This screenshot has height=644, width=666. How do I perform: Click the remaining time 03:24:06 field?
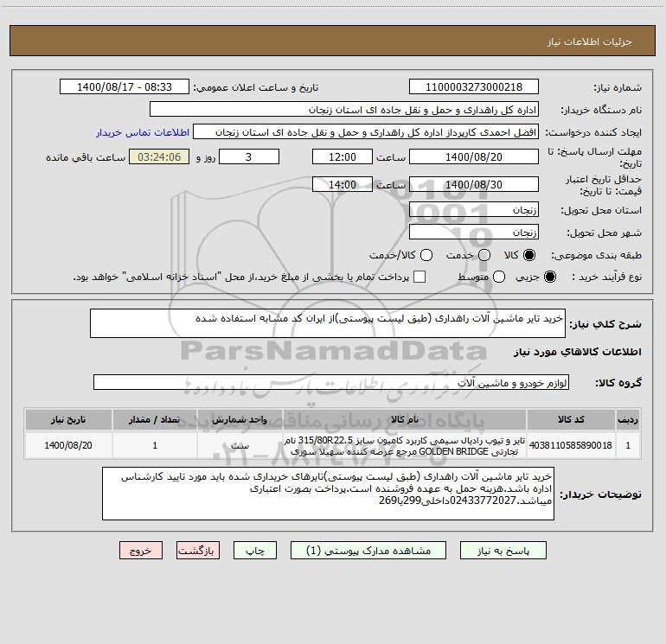tap(159, 156)
